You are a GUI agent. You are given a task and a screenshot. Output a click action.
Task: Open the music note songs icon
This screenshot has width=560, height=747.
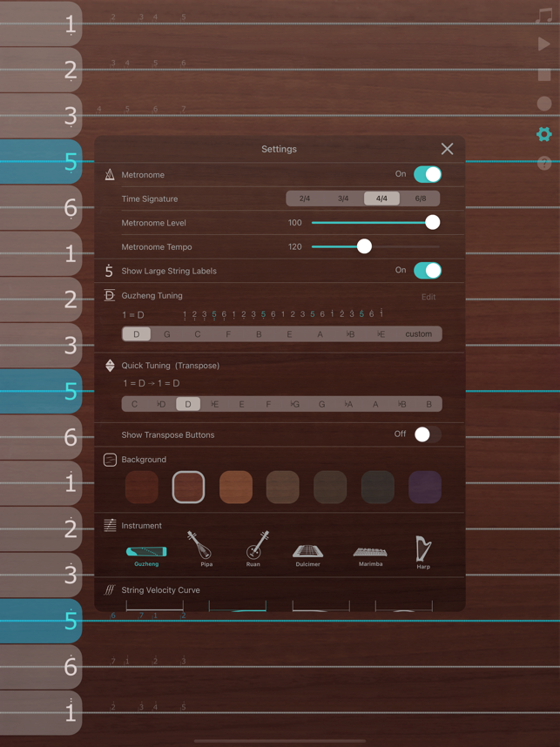point(544,15)
